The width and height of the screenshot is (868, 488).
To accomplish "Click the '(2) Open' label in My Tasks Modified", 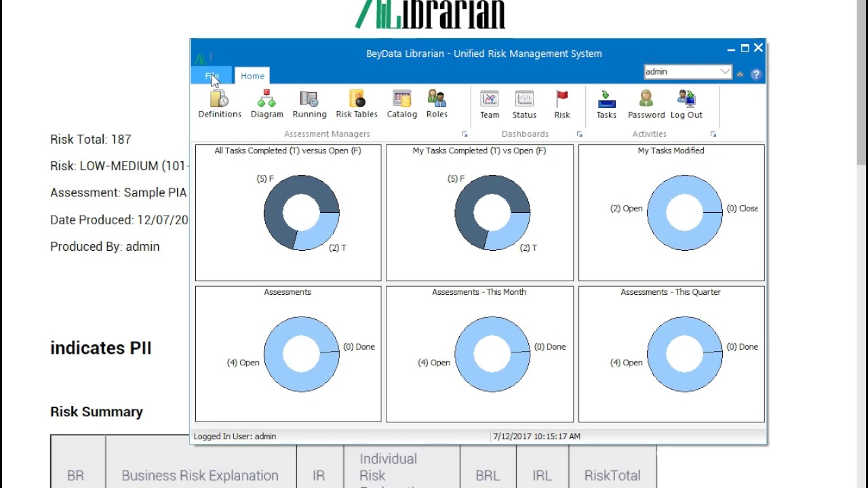I will (x=626, y=208).
